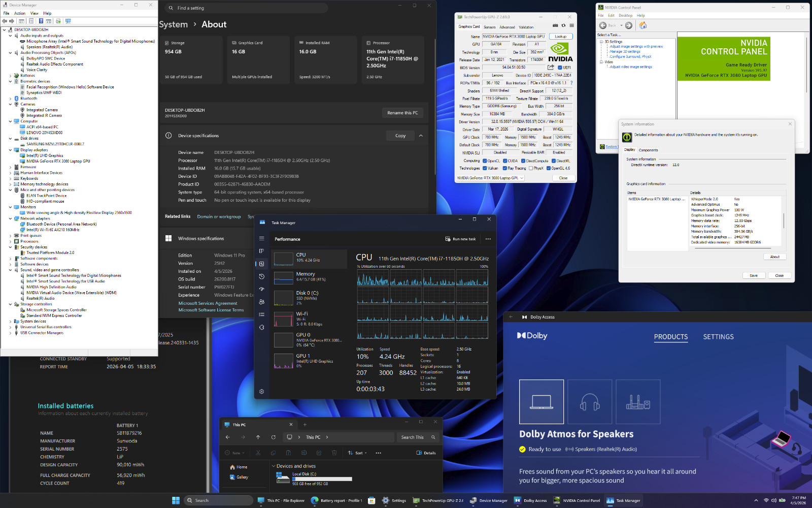Select the home theater product in Dolby Access

(638, 402)
